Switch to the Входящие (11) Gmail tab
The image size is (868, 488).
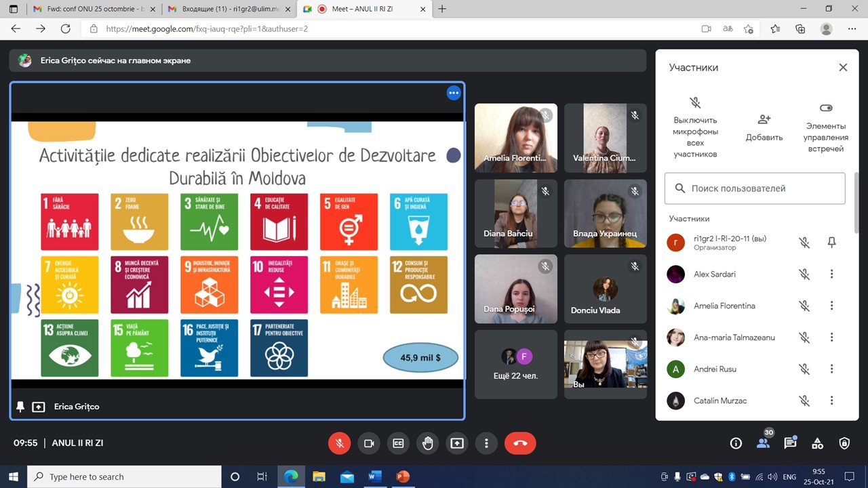229,9
